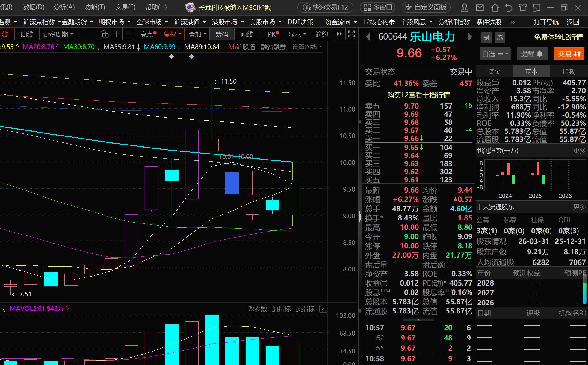Open the 分析(A) menu

(x=64, y=7)
